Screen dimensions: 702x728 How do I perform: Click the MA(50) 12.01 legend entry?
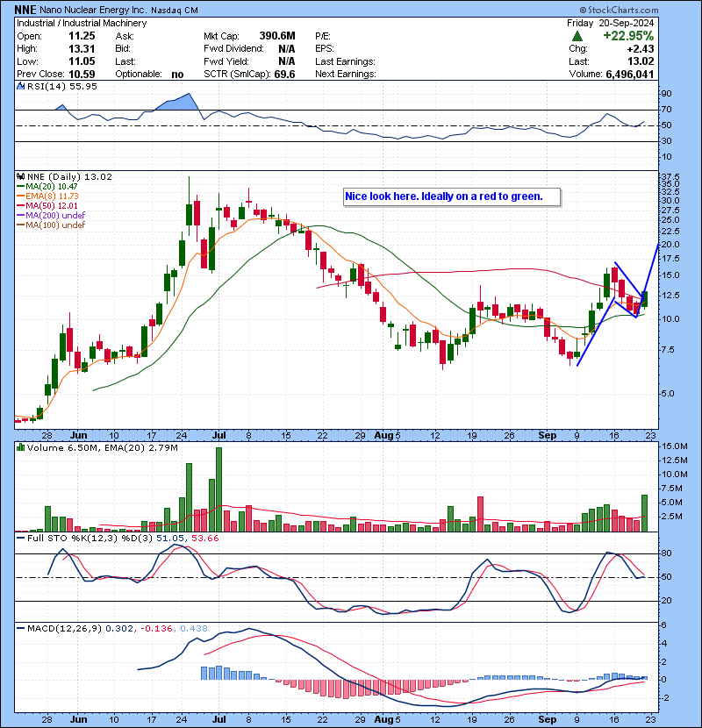pos(51,205)
